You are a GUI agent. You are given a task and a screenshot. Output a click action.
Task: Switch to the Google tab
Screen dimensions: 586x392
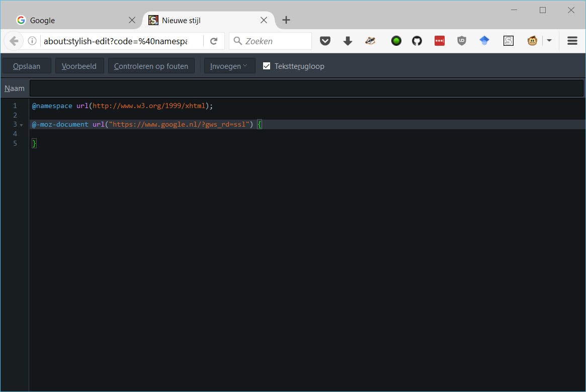(71, 20)
